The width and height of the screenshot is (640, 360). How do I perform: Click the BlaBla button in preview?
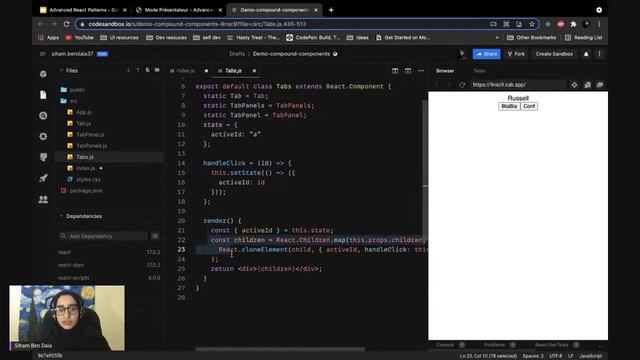509,106
